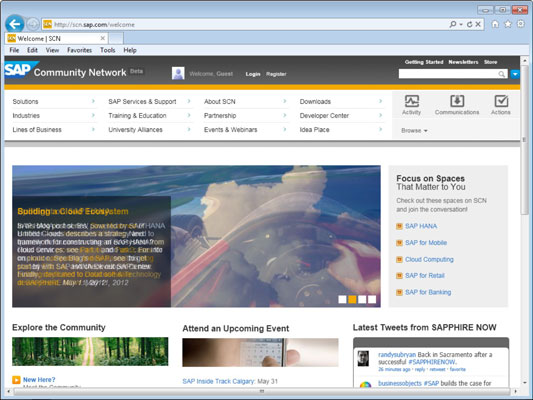Open Idea Place menu item

tap(314, 129)
